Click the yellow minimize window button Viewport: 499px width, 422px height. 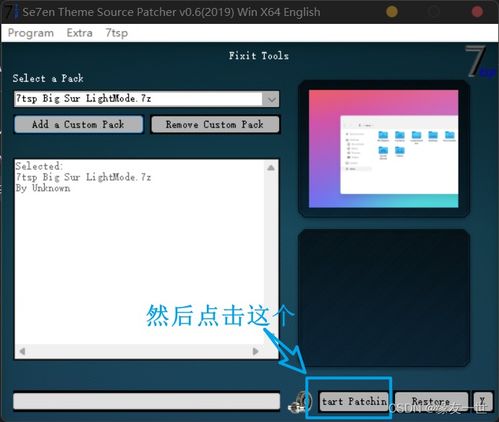coord(392,12)
